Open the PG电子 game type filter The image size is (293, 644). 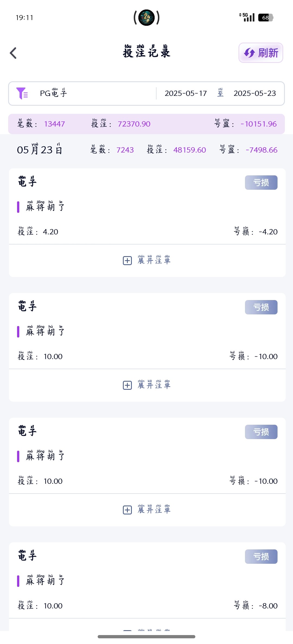(53, 94)
